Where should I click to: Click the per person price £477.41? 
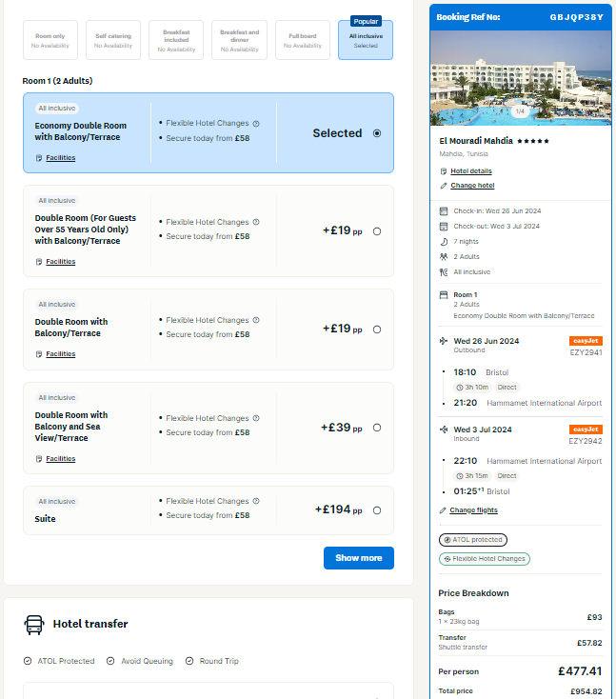click(580, 671)
